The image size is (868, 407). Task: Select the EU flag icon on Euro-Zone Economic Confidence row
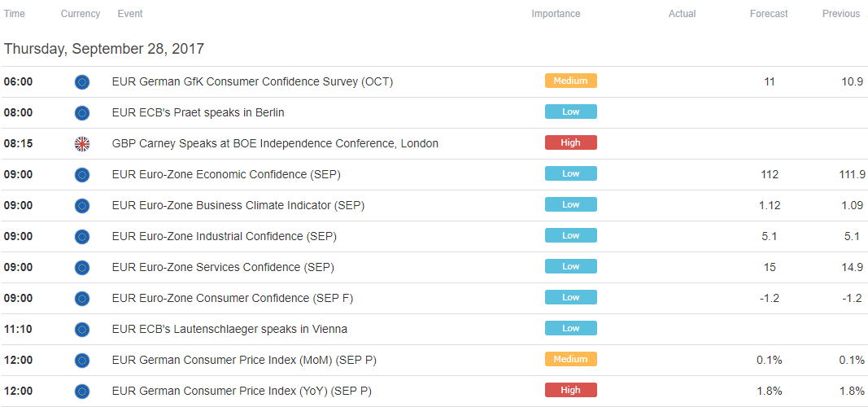click(82, 176)
